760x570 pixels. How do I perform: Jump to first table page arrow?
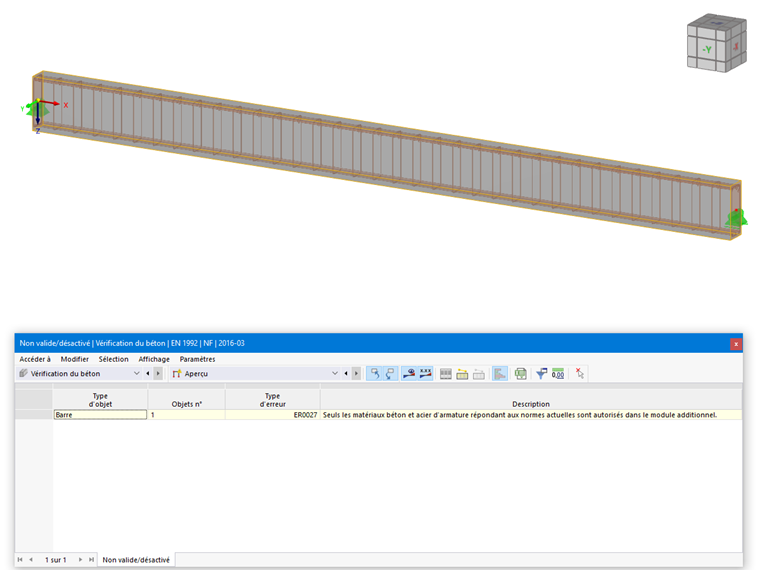[20, 560]
